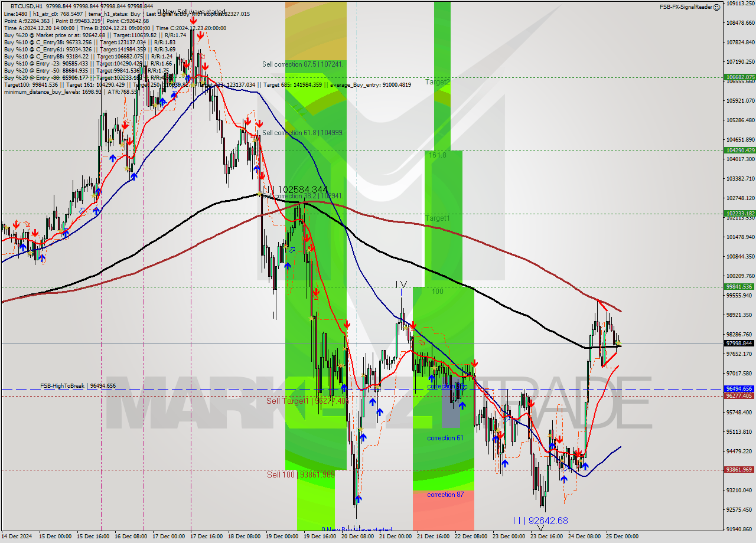The height and width of the screenshot is (543, 756).
Task: Click the '0 New Sell wave started' label
Action: [x=191, y=12]
